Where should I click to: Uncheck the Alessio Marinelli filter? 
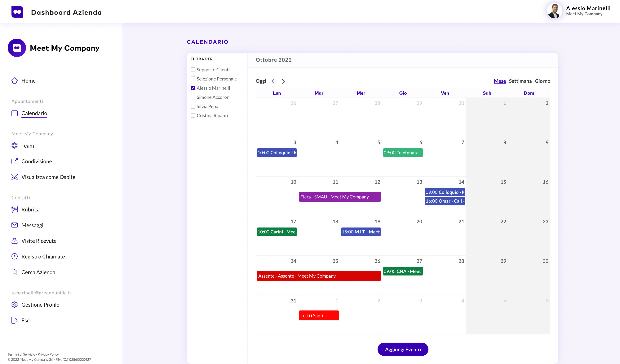193,88
